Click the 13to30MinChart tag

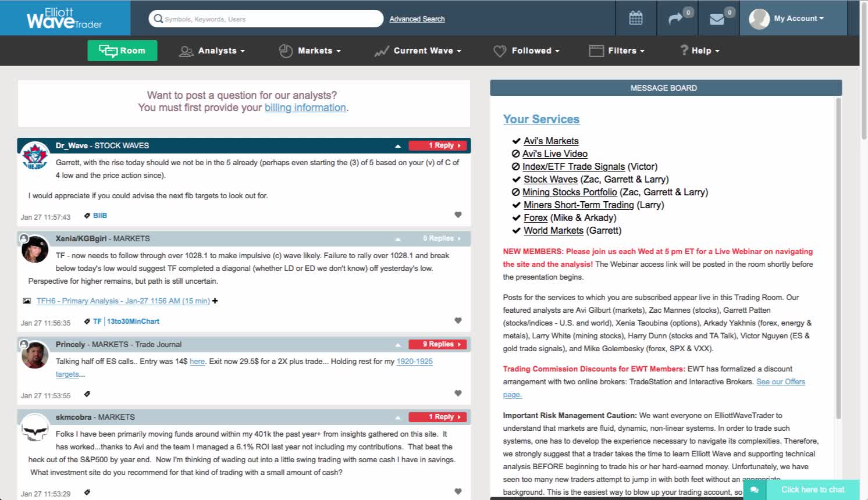click(x=133, y=322)
